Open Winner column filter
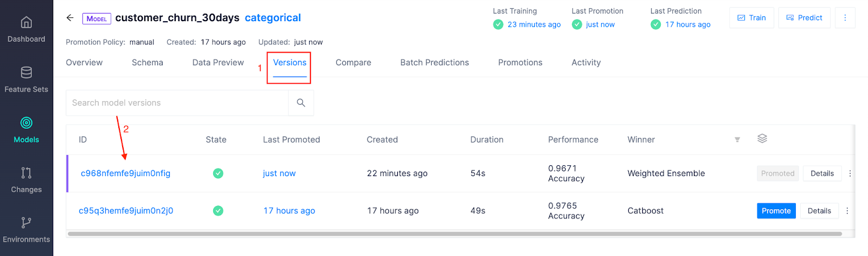The width and height of the screenshot is (868, 256). [x=737, y=140]
